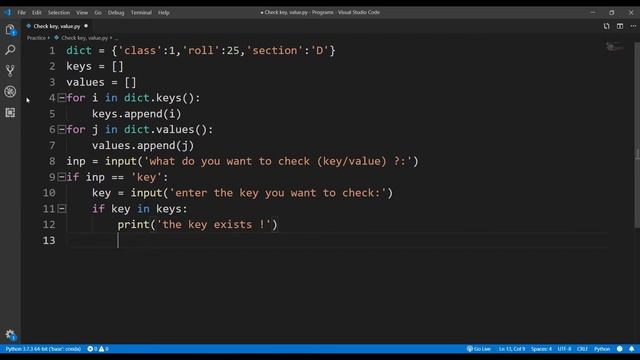Collapse the fold at line 9 if block
Viewport: 640px width, 360px height.
click(62, 177)
